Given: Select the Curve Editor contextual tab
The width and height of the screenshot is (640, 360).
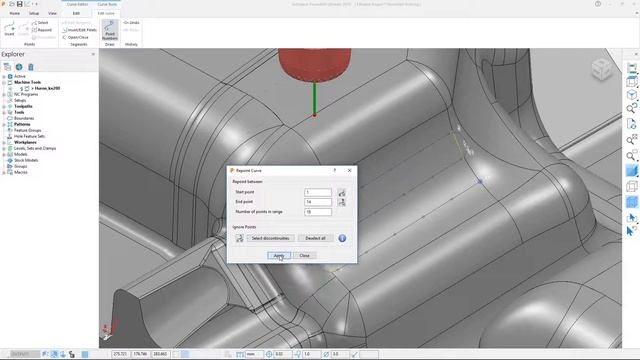Looking at the screenshot, I should point(77,4).
